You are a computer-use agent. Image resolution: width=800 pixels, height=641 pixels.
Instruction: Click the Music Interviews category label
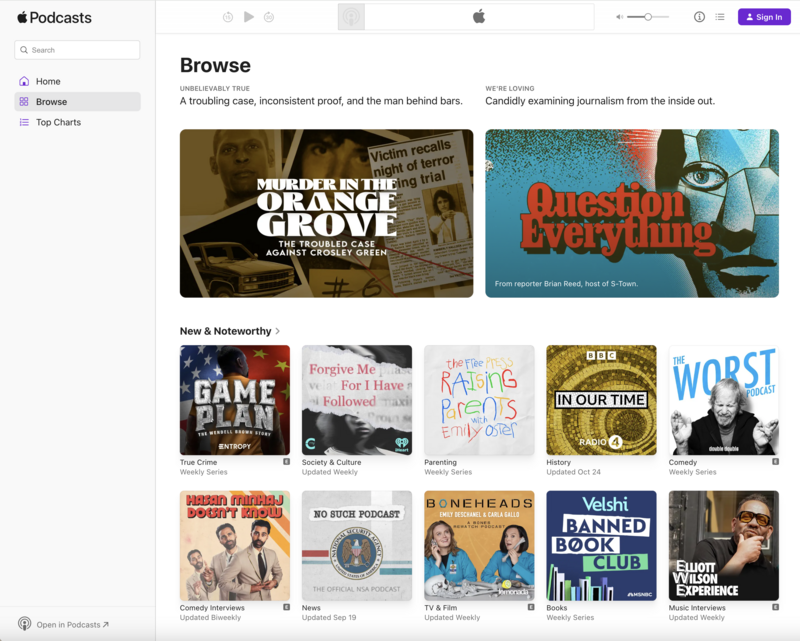(697, 608)
